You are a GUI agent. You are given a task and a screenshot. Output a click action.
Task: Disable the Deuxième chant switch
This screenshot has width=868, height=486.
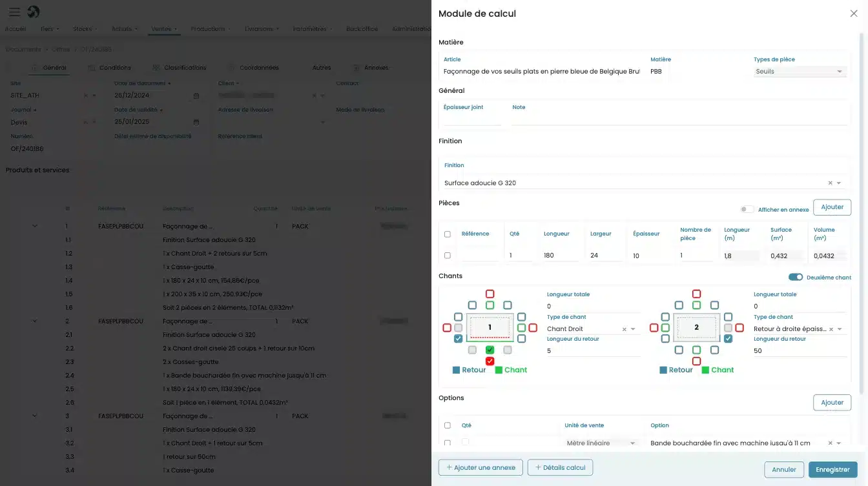(x=796, y=278)
